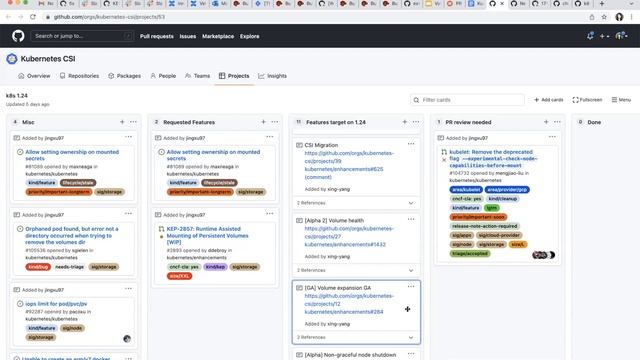The image size is (640, 360).
Task: Click the triage/accepted label
Action: pos(470,253)
